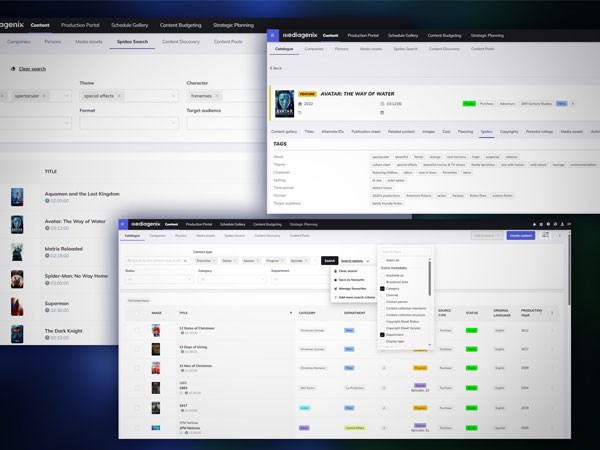The height and width of the screenshot is (450, 600).
Task: Select 'Save as favourite' menu entry
Action: (351, 280)
